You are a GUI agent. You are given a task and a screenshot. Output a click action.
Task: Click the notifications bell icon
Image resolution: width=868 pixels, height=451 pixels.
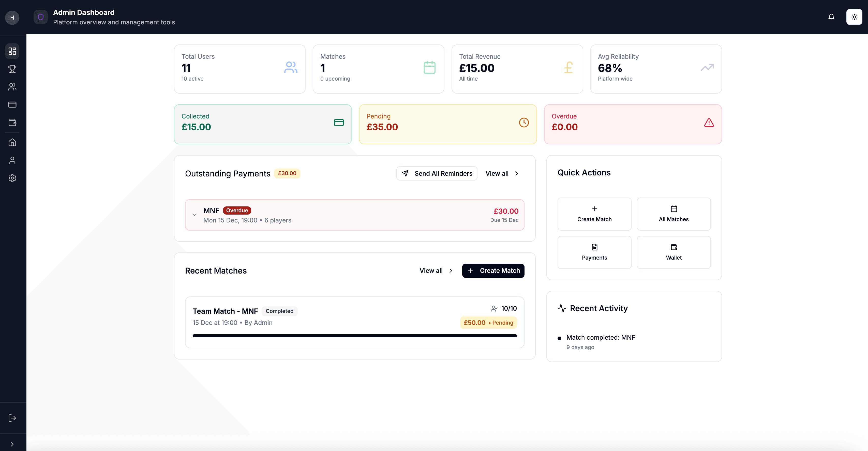(x=831, y=17)
